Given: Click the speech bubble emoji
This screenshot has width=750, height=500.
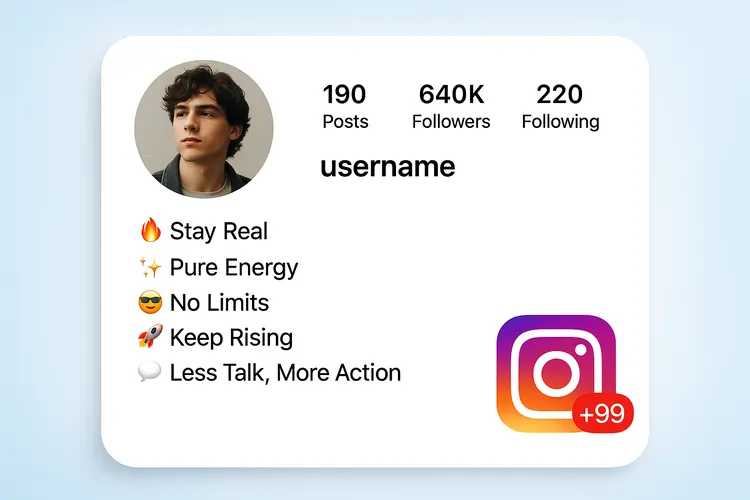Looking at the screenshot, I should click(x=150, y=372).
